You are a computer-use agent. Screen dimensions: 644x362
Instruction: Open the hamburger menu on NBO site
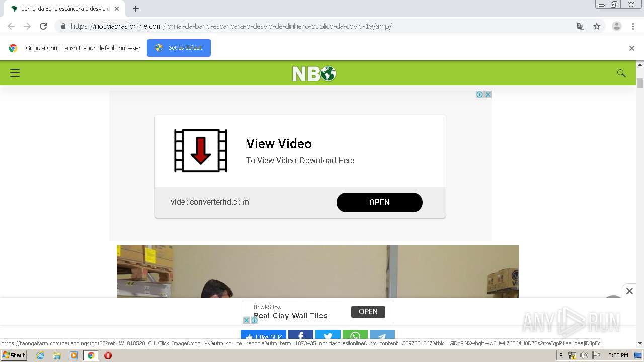(15, 73)
